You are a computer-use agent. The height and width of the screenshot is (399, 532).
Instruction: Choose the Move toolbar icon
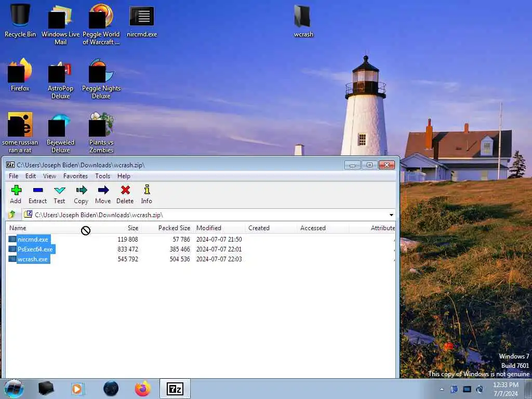[103, 194]
